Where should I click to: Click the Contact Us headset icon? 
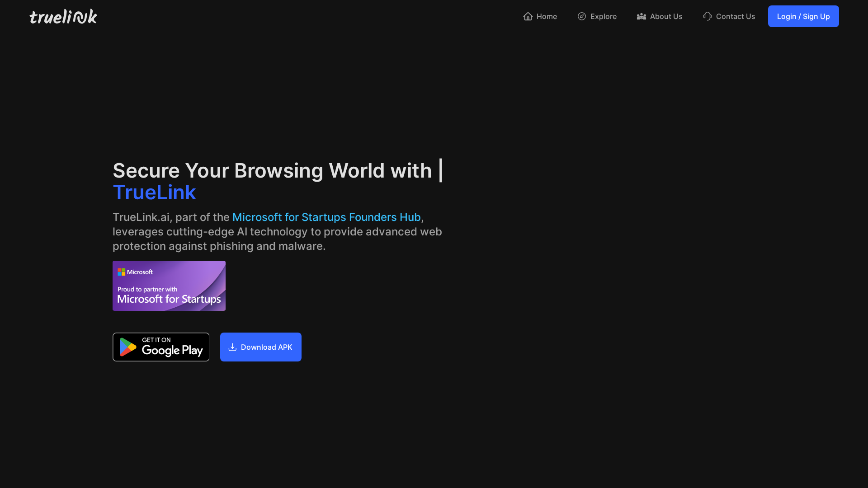tap(708, 16)
